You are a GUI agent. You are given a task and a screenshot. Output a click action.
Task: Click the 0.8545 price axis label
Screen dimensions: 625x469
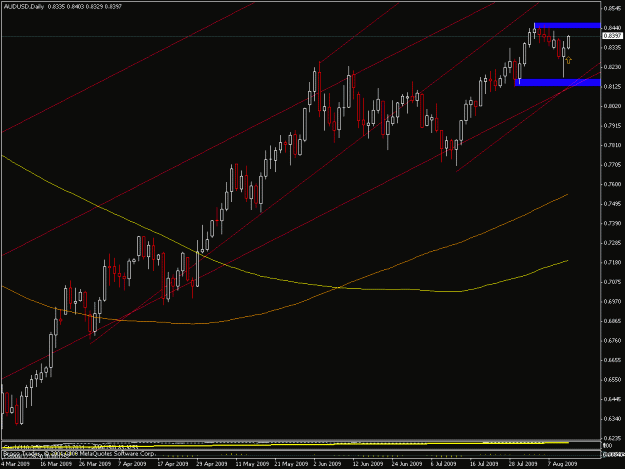point(612,8)
